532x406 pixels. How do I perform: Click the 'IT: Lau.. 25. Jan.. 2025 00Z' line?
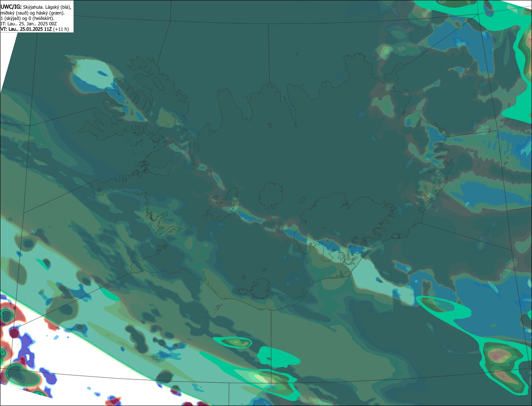coord(29,24)
